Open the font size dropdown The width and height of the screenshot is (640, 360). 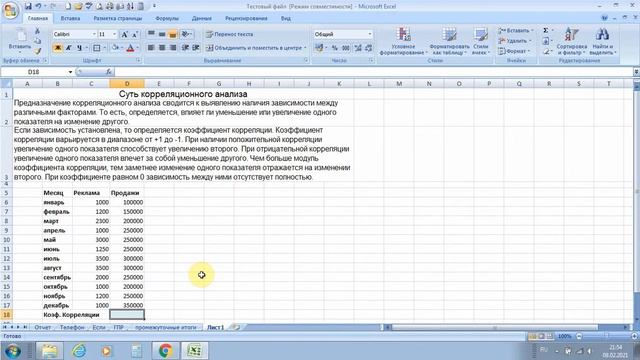(114, 34)
